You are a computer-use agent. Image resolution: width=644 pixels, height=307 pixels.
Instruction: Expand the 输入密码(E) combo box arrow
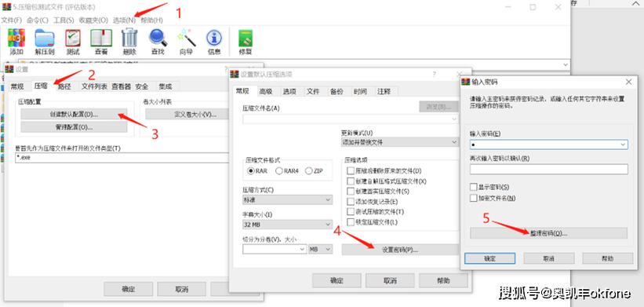tap(623, 144)
